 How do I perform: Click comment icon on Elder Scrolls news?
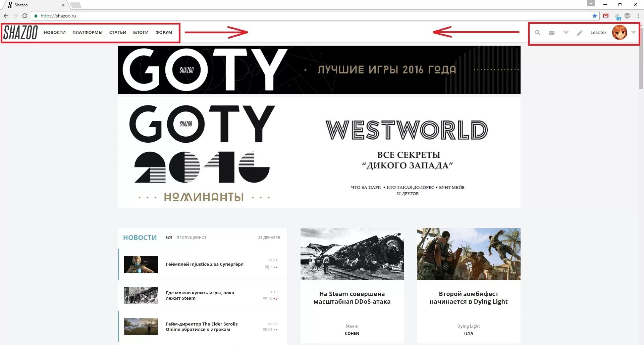pos(265,330)
